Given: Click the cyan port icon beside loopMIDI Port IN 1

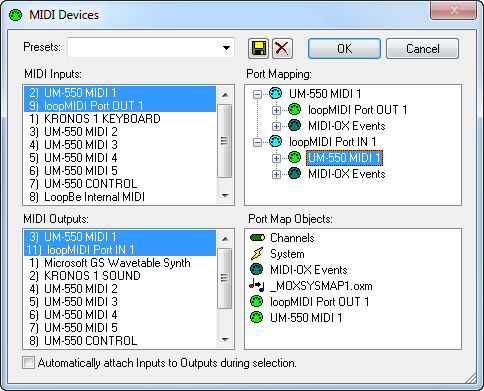Looking at the screenshot, I should (275, 142).
